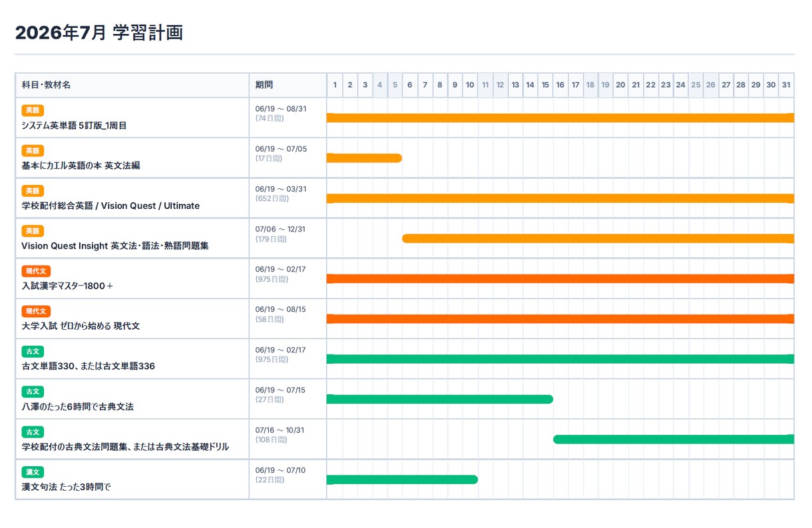Screen dimensions: 812x528
Task: Click the period 06/19 ～ 07/15
Action: pyautogui.click(x=280, y=390)
